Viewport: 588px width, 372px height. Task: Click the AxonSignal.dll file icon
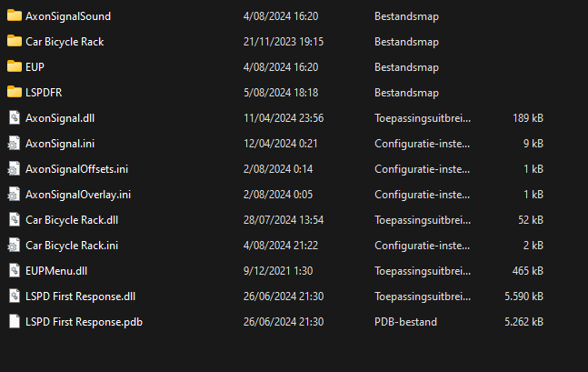(x=14, y=117)
